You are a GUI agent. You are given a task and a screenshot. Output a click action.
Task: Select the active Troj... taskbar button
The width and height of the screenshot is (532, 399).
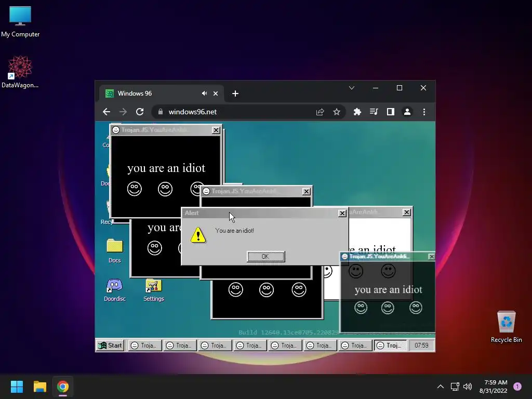pos(390,345)
